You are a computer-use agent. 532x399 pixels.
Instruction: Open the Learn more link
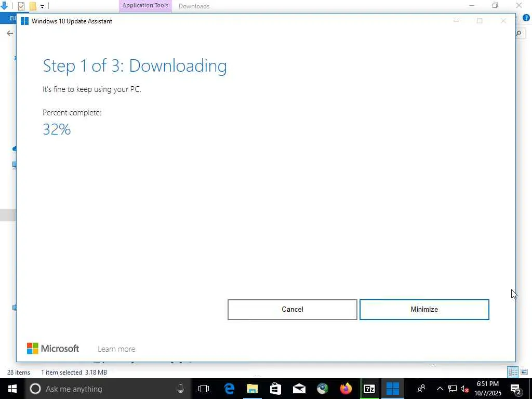116,349
